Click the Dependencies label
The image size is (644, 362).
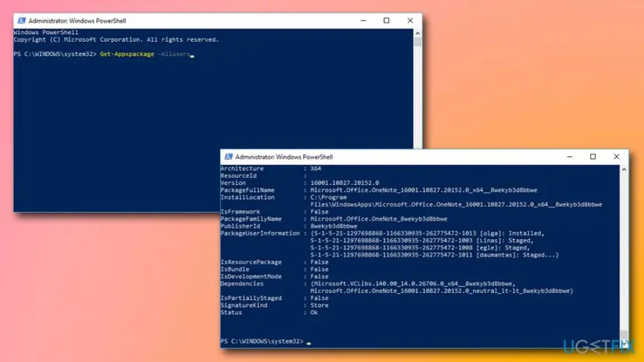pyautogui.click(x=242, y=284)
